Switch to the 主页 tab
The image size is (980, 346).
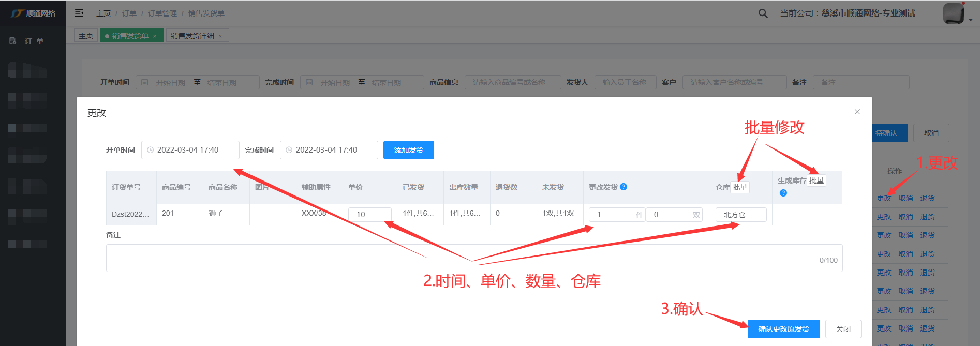(86, 36)
